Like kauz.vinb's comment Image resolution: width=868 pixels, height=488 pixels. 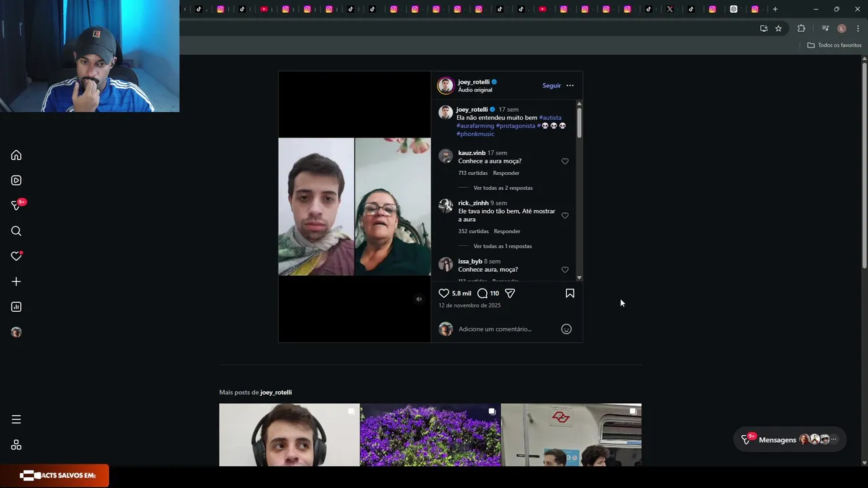565,161
